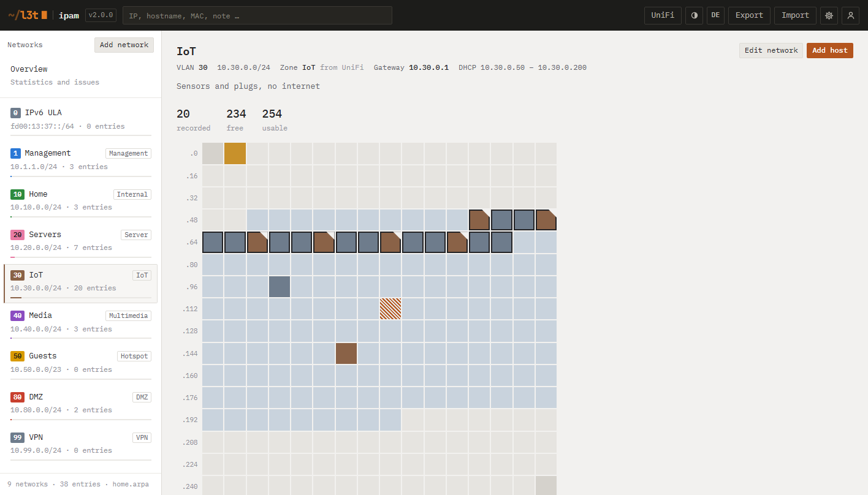The width and height of the screenshot is (868, 495).
Task: Select the gold gateway cell in row .0
Action: tap(235, 154)
